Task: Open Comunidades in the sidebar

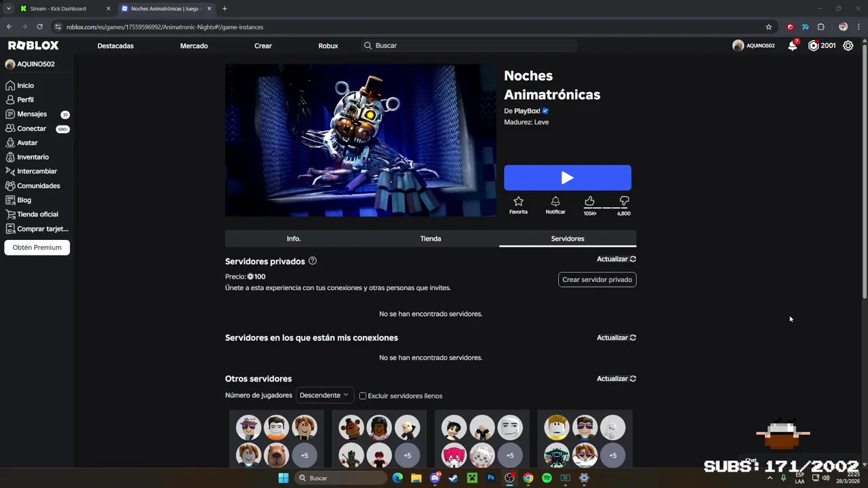Action: (x=37, y=185)
